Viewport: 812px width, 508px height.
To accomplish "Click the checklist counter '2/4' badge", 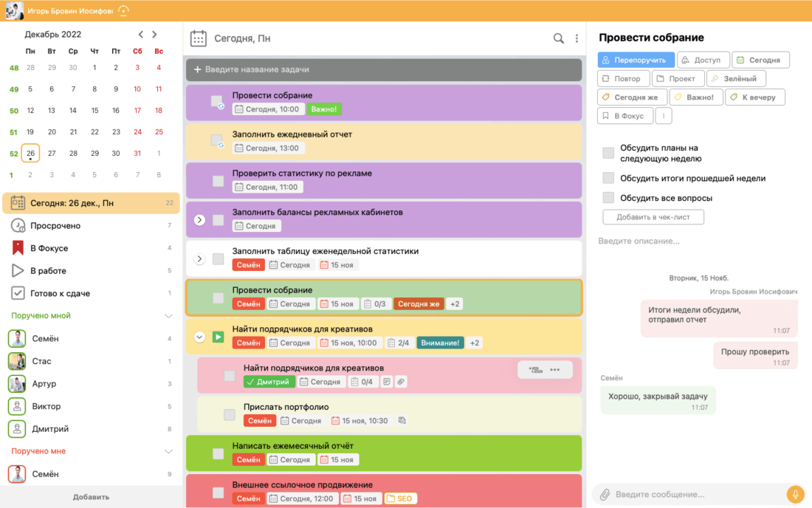I will click(399, 343).
